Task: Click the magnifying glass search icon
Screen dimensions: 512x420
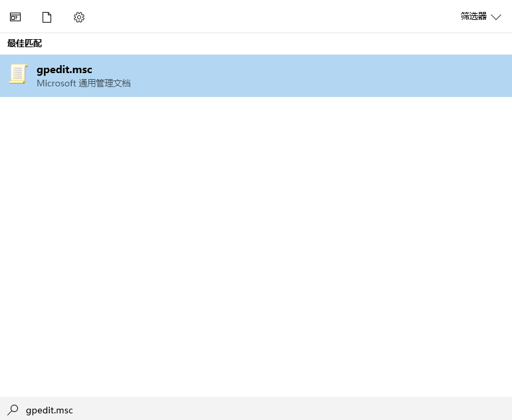Action: (13, 410)
